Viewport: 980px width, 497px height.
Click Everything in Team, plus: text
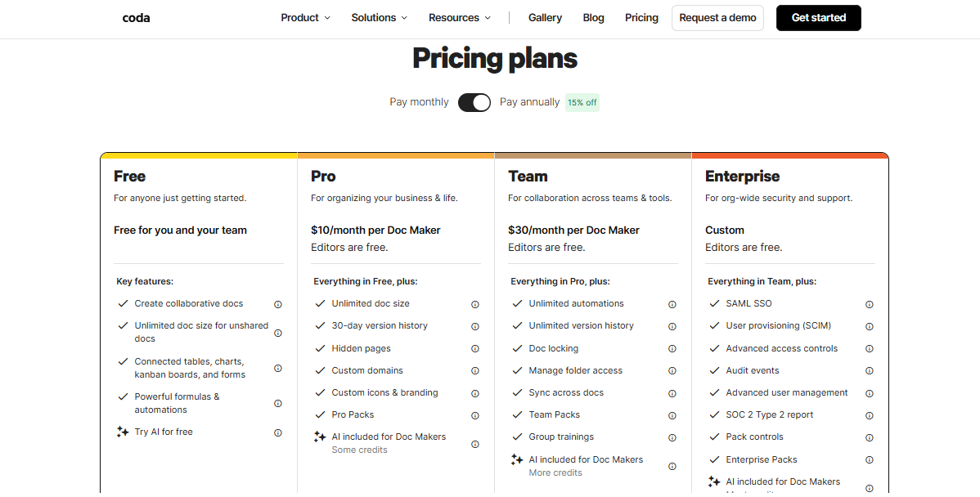[762, 281]
